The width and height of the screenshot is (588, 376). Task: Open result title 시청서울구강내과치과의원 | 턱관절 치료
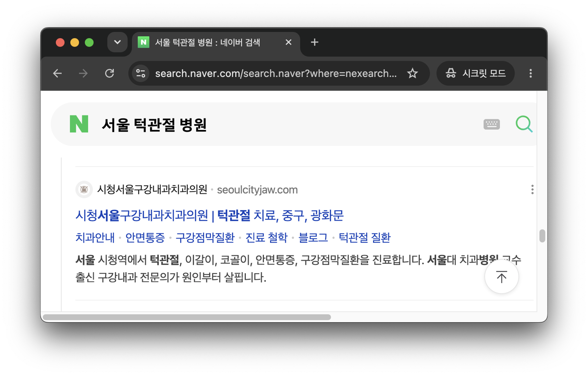[209, 215]
